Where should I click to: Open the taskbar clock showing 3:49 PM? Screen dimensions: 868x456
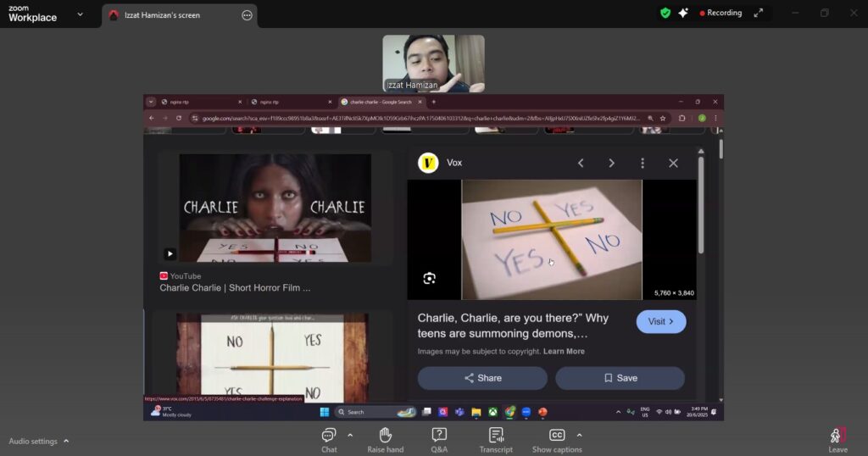[x=699, y=412]
